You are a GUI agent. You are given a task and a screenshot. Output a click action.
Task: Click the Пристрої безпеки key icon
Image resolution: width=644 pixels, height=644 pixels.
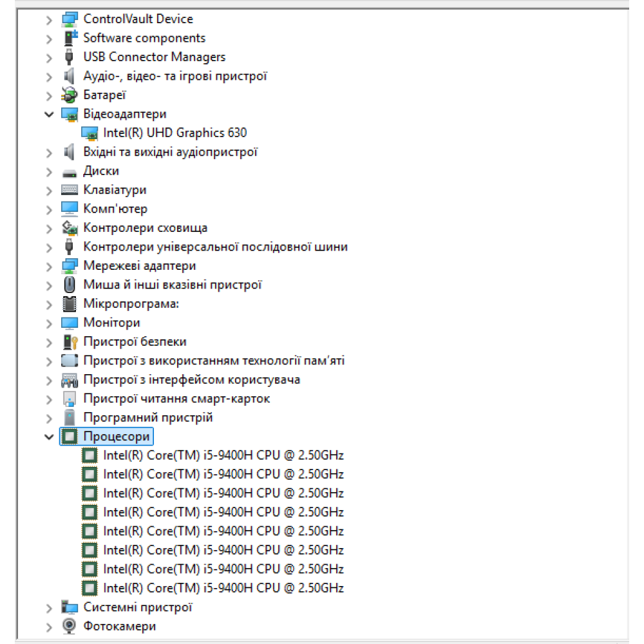pos(69,342)
